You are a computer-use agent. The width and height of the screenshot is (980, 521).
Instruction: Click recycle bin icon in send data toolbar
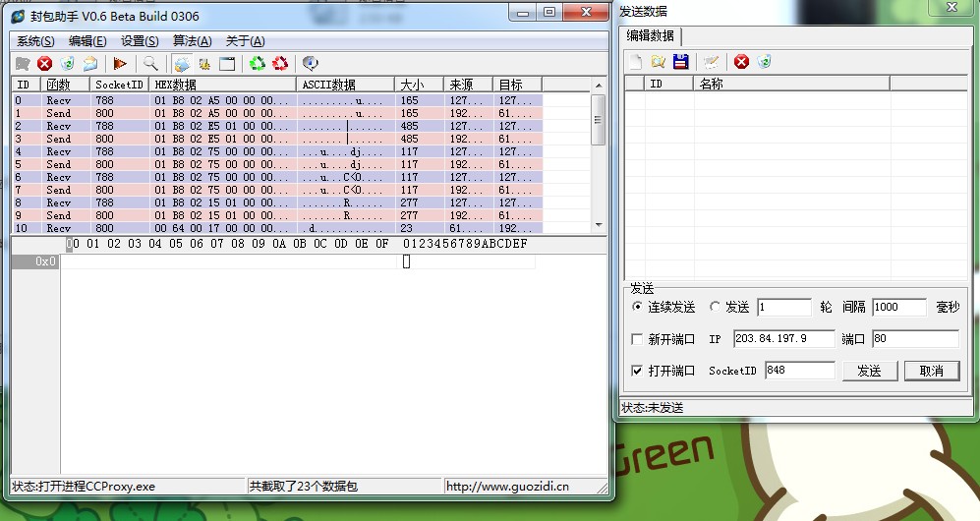(x=764, y=61)
